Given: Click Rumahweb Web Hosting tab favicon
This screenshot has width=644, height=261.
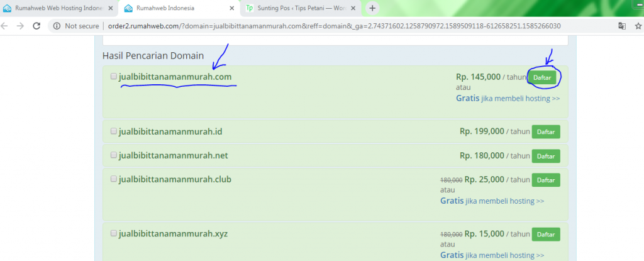Looking at the screenshot, I should (7, 8).
